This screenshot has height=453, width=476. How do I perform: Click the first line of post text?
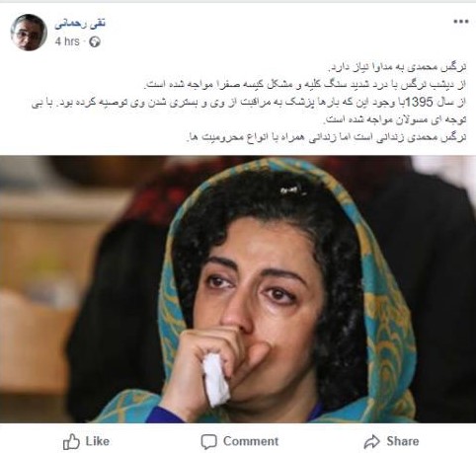tap(397, 67)
